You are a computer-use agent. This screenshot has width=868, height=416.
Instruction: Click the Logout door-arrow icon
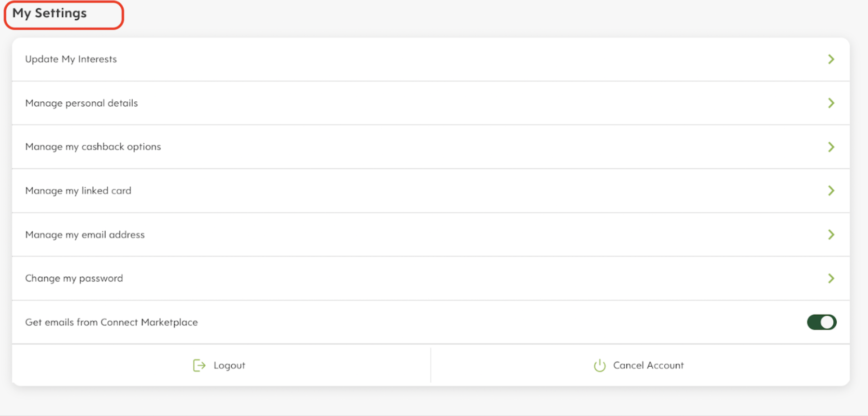pos(199,365)
